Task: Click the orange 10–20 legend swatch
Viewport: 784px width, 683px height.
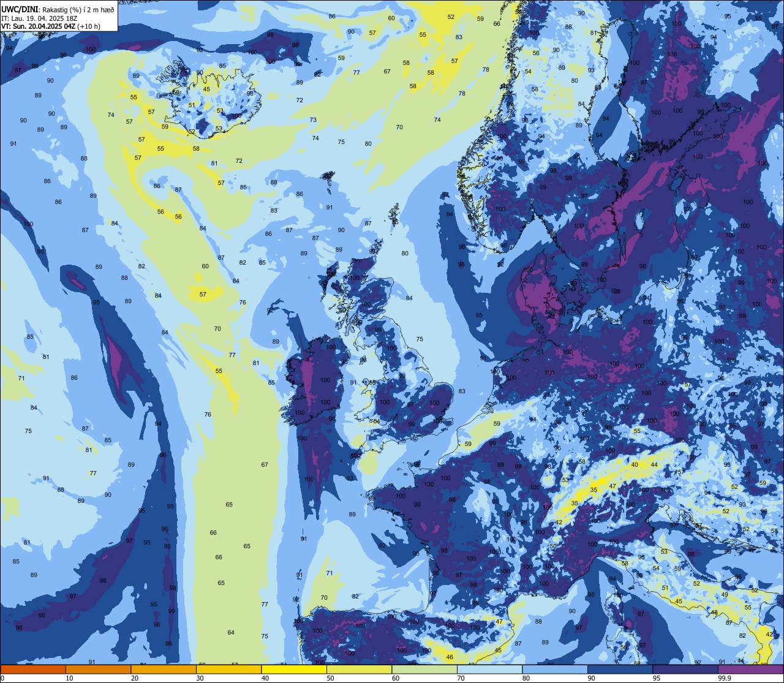Action: pyautogui.click(x=98, y=670)
